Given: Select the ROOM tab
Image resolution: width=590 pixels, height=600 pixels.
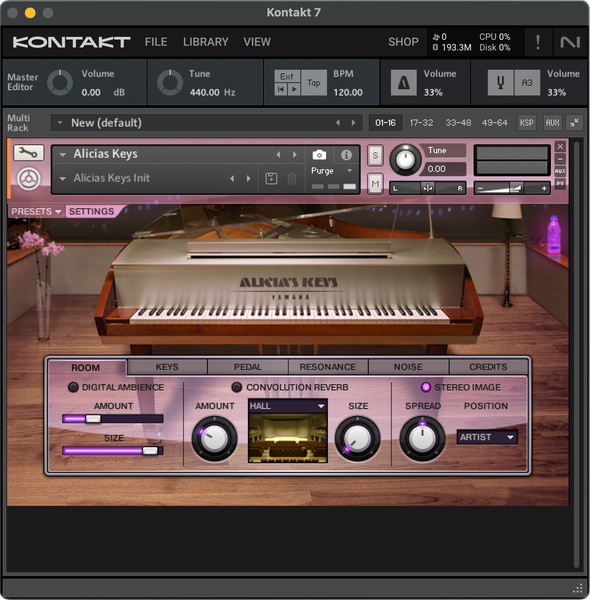Looking at the screenshot, I should click(86, 367).
